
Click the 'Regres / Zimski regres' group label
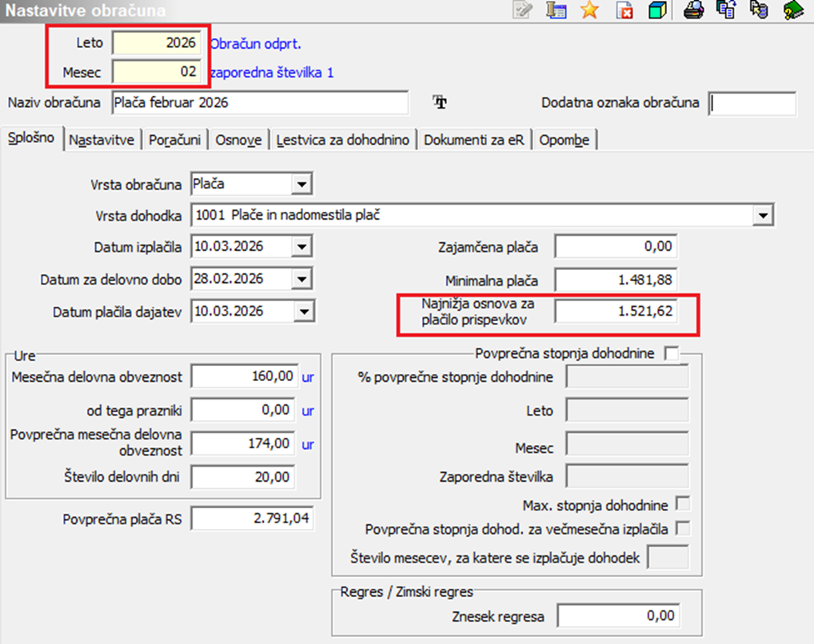(406, 591)
